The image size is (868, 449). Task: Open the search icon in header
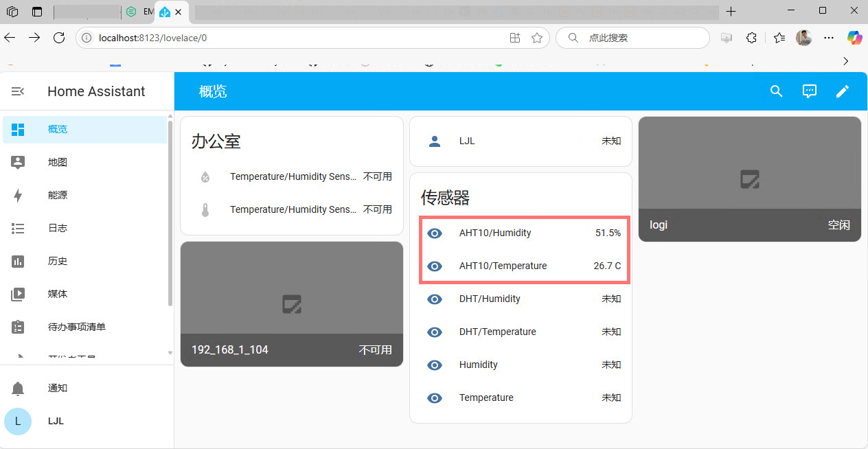pyautogui.click(x=776, y=91)
